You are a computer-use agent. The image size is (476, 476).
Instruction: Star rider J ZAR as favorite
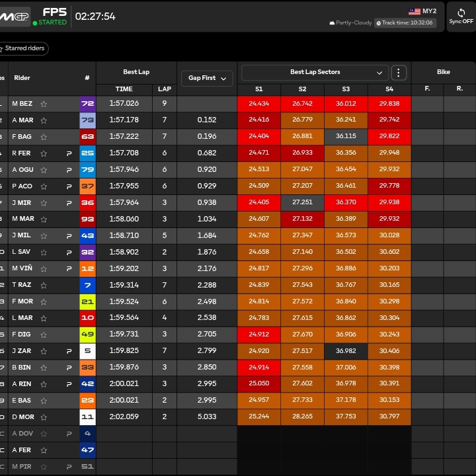pyautogui.click(x=44, y=352)
